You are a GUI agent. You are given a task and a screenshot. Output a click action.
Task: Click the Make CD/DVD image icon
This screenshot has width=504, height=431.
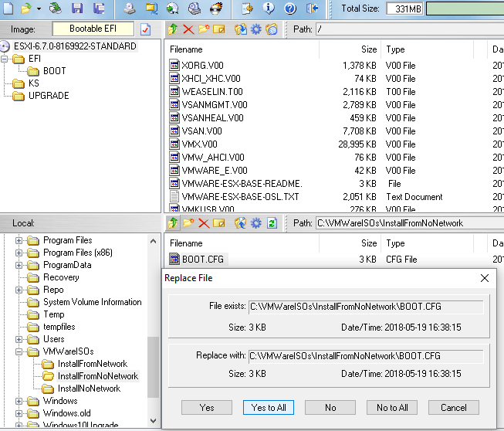point(130,8)
